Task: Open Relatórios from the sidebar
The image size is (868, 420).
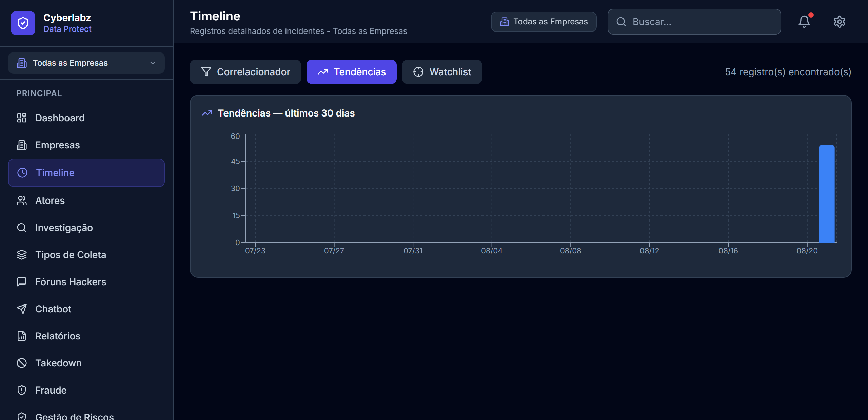Action: (86, 336)
